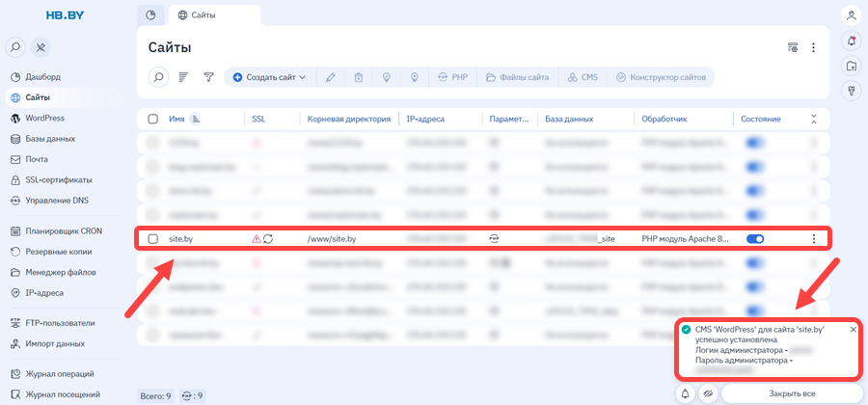The width and height of the screenshot is (868, 405).
Task: Click the lightbulb icon in right rail
Action: point(852,91)
